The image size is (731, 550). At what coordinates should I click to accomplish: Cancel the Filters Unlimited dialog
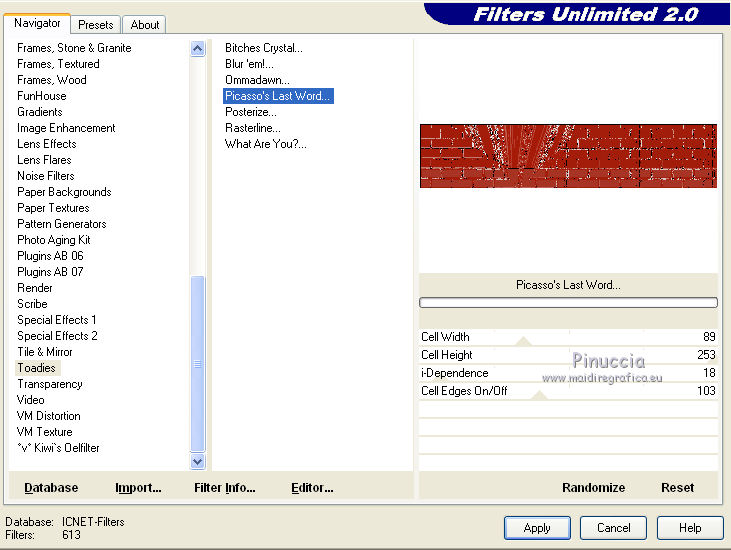(614, 528)
